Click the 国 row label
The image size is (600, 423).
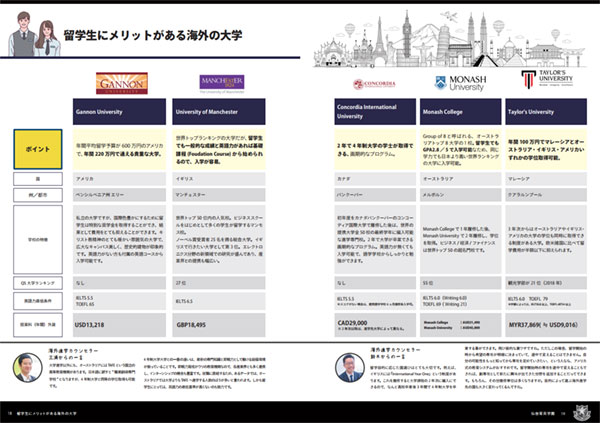click(x=38, y=179)
